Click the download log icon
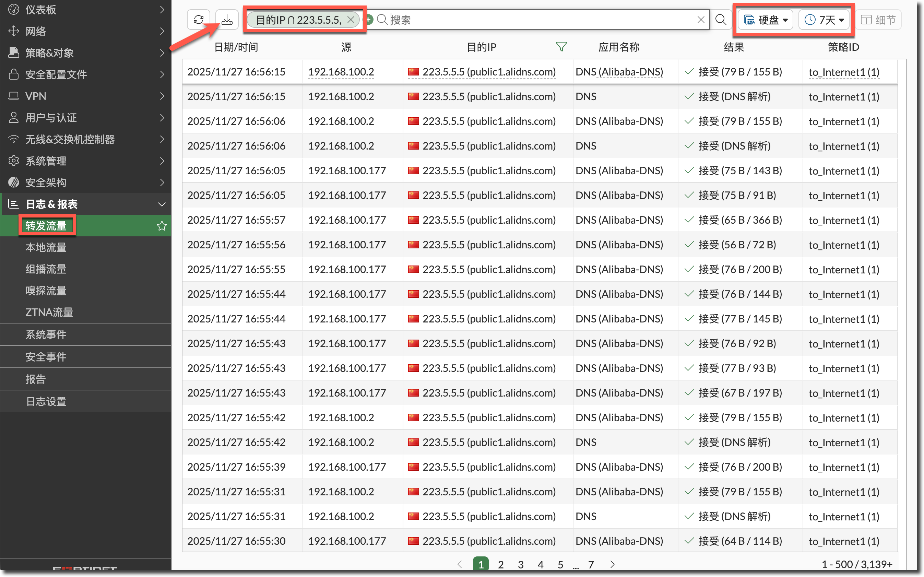This screenshot has width=924, height=577. click(x=227, y=20)
